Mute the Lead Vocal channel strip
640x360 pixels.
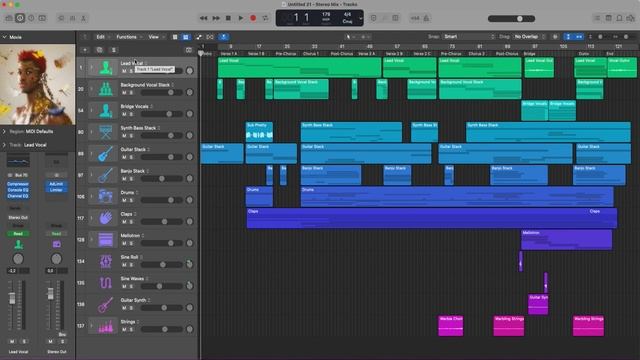pos(12,342)
